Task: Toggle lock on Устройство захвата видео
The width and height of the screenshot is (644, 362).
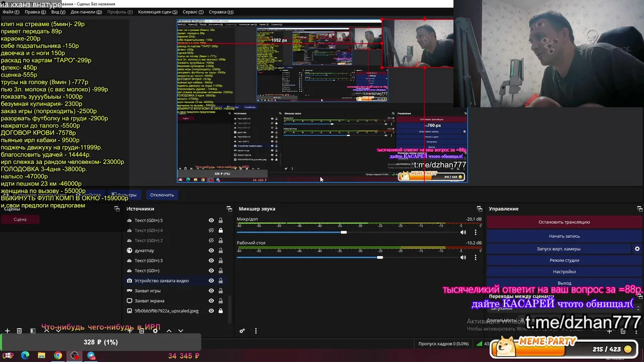Action: coord(220,281)
